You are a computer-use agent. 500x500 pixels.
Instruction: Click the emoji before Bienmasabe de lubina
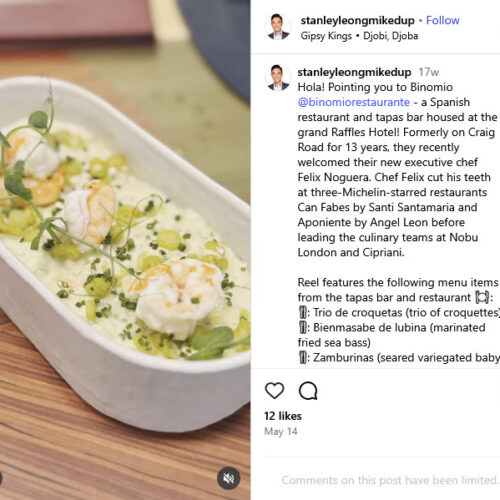point(303,327)
